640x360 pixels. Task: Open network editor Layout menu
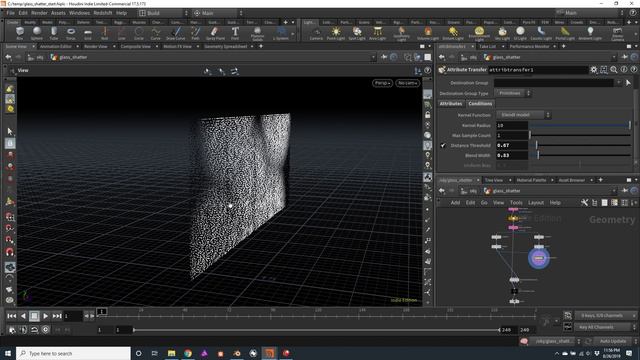pyautogui.click(x=536, y=202)
